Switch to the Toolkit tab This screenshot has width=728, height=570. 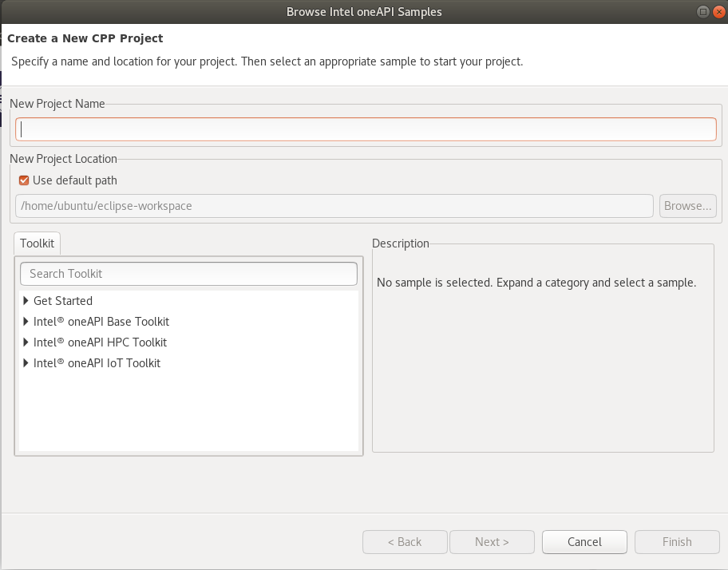[37, 243]
